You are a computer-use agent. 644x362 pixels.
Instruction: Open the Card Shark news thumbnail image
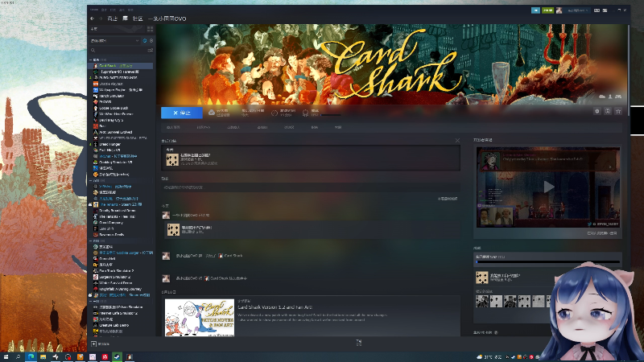200,318
